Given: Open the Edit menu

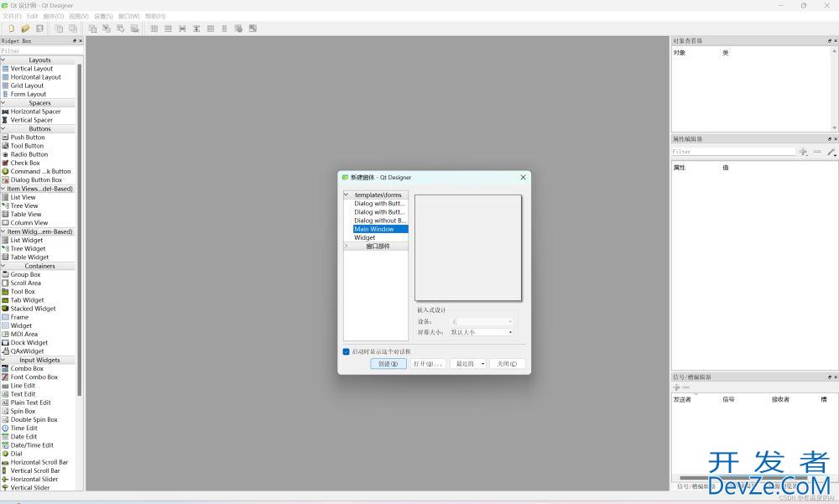Looking at the screenshot, I should (32, 17).
